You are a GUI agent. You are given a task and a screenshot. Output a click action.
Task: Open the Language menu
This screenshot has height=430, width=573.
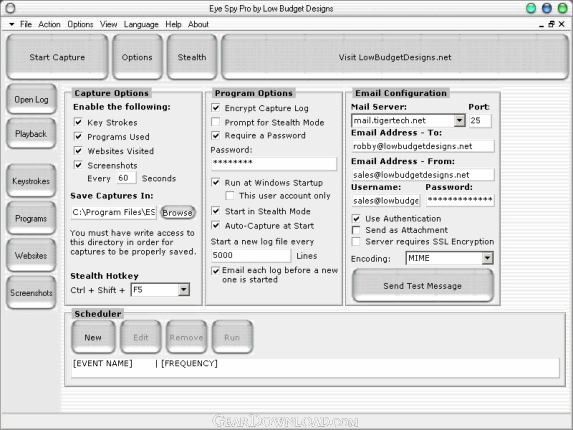[141, 24]
